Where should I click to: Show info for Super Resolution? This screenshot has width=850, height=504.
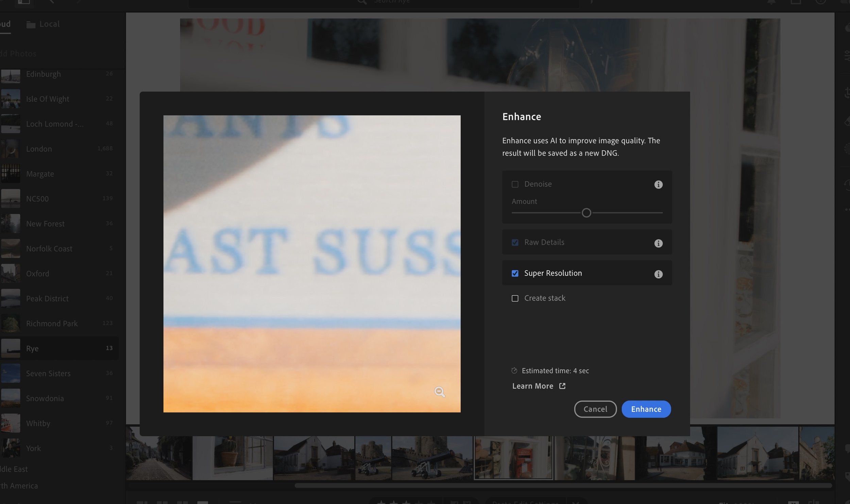[x=658, y=274]
